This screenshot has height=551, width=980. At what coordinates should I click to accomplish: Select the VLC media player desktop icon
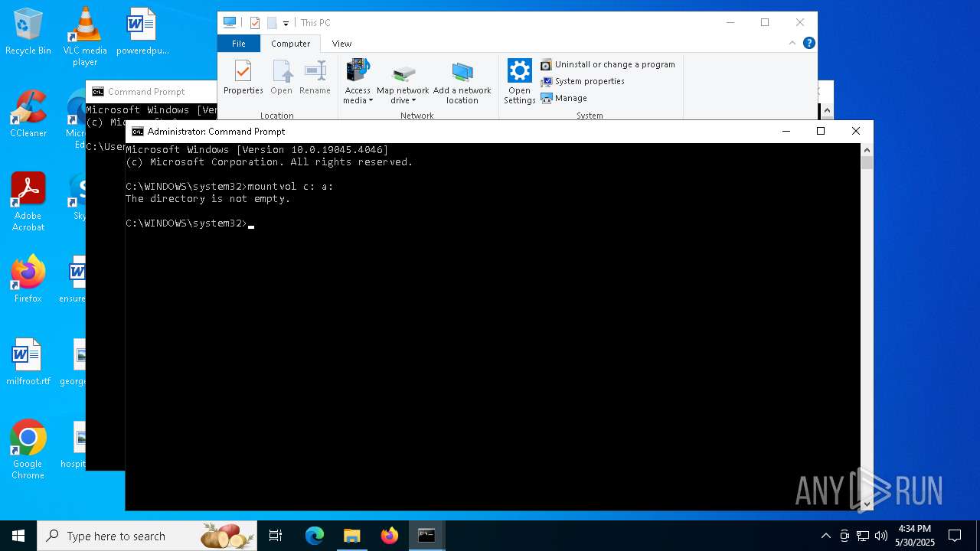[85, 37]
